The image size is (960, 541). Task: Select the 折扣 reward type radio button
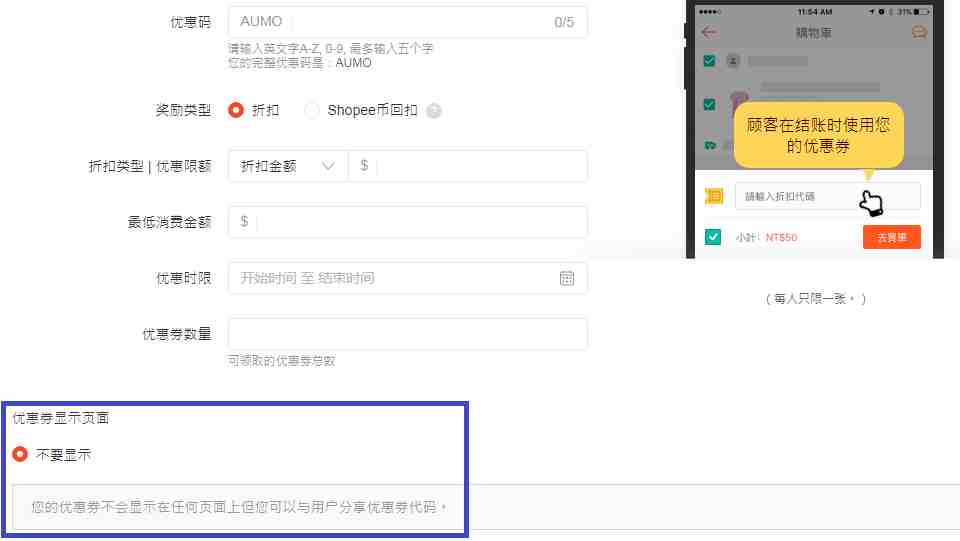(236, 110)
